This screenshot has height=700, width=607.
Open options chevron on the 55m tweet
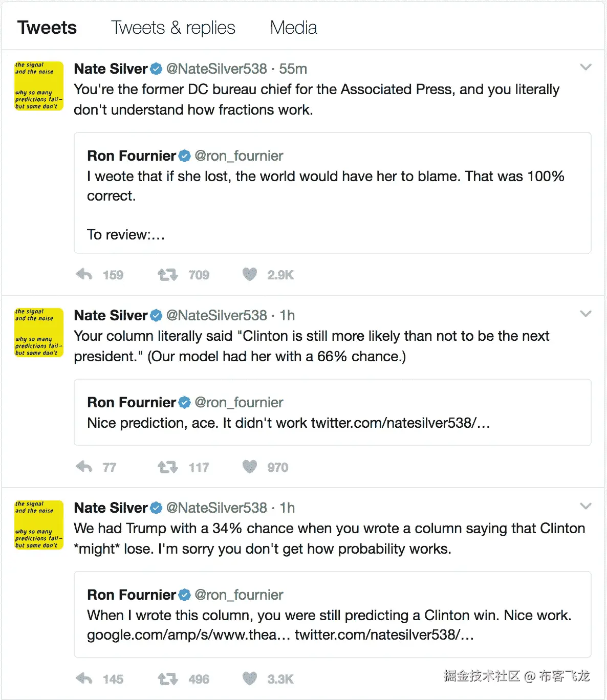click(x=586, y=68)
